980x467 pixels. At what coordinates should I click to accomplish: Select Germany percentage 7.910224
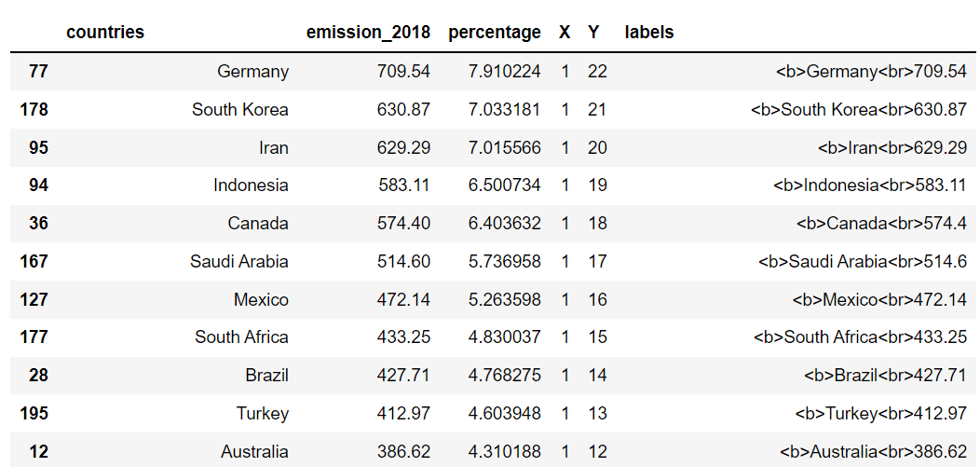[x=504, y=71]
